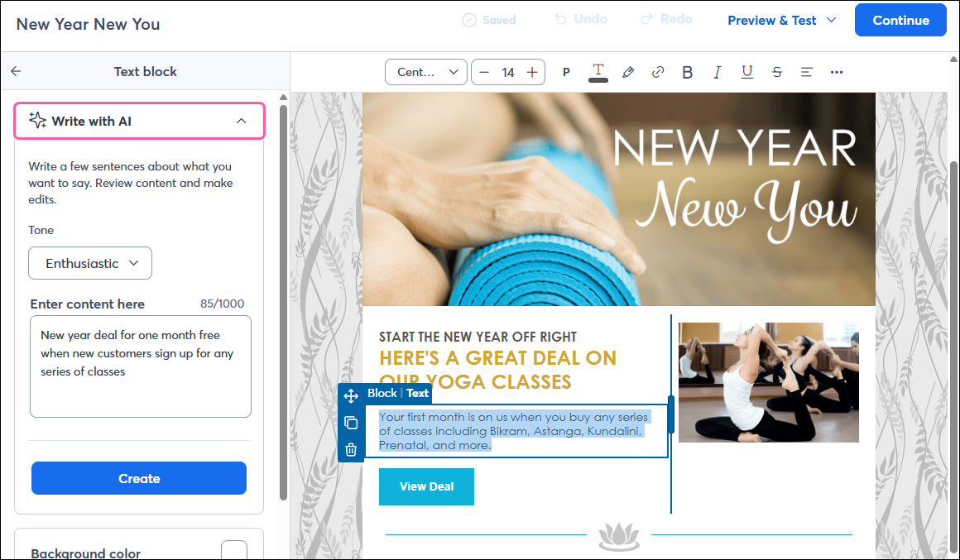This screenshot has height=560, width=960.
Task: Open the Background color swatch
Action: [234, 549]
